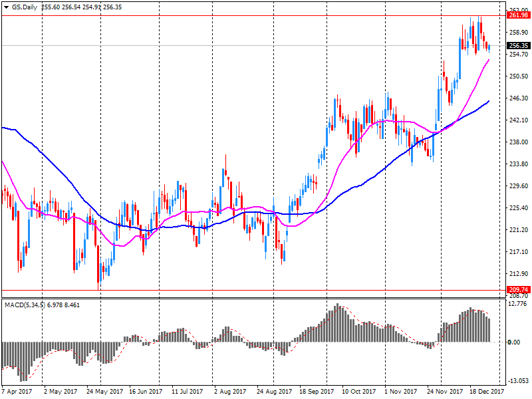The height and width of the screenshot is (399, 532).
Task: Select the 24 May 2017 date marker
Action: point(104,392)
